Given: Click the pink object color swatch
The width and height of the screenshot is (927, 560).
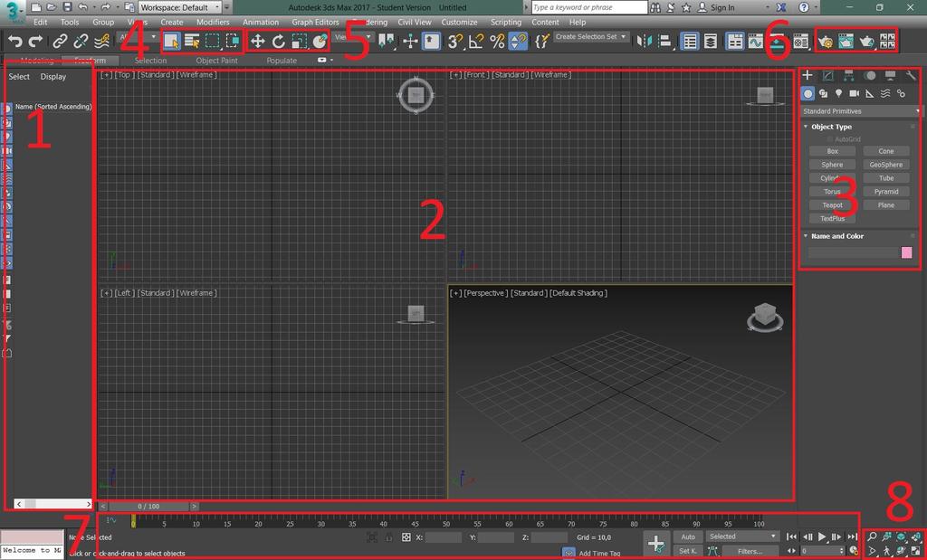Looking at the screenshot, I should pyautogui.click(x=907, y=252).
